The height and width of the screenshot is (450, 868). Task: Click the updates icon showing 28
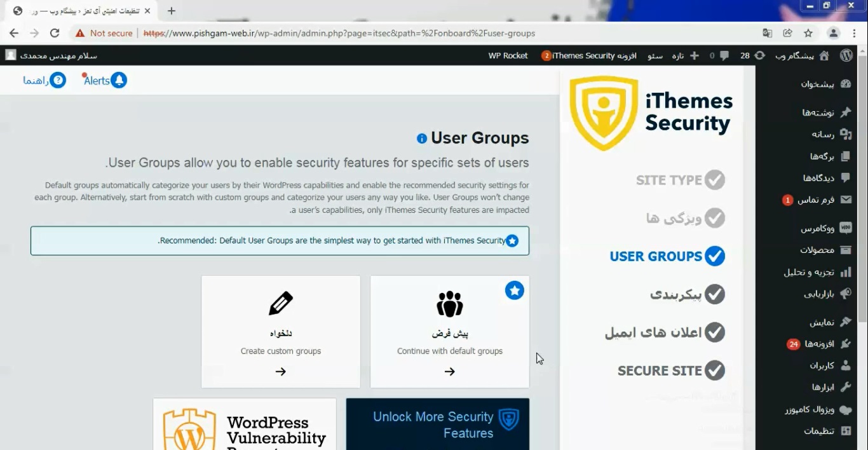click(760, 55)
